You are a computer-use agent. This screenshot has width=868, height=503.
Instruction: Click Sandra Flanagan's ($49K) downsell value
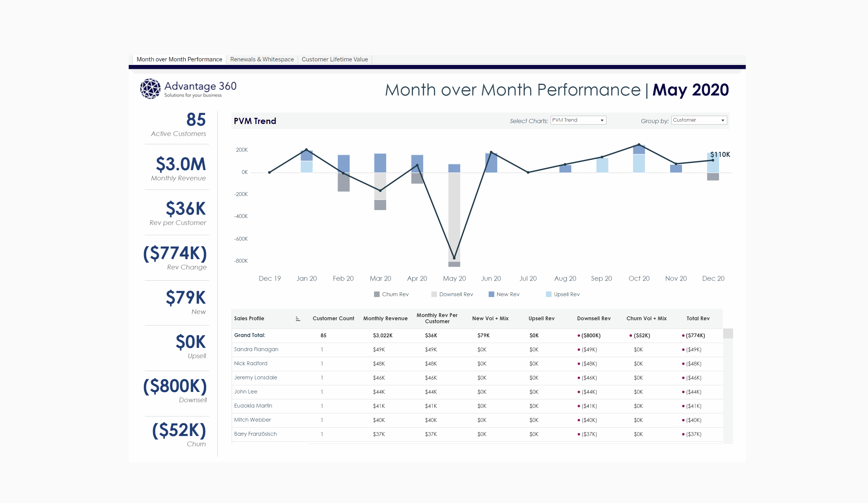tap(589, 350)
